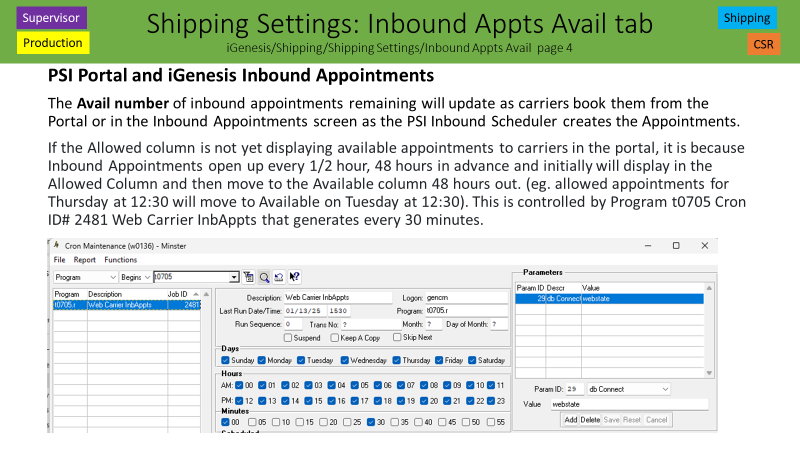This screenshot has height=450, width=800.
Task: Toggle the Thursday day checkbox
Action: [396, 360]
